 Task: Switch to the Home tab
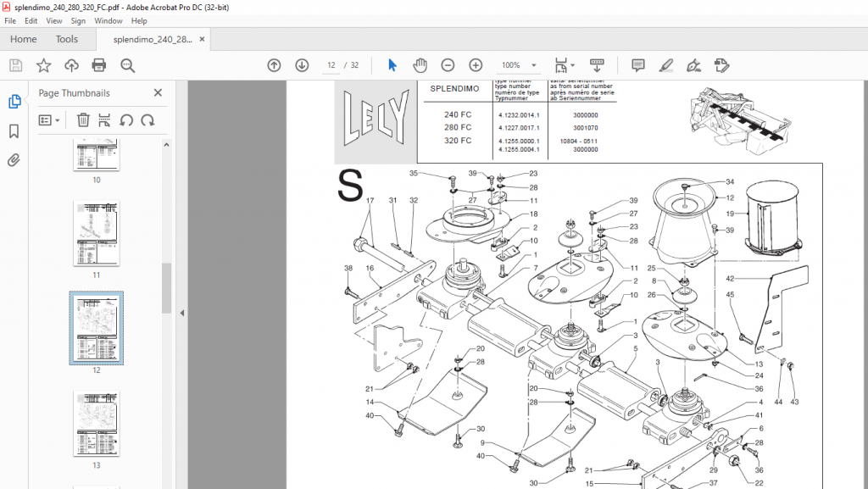click(23, 39)
